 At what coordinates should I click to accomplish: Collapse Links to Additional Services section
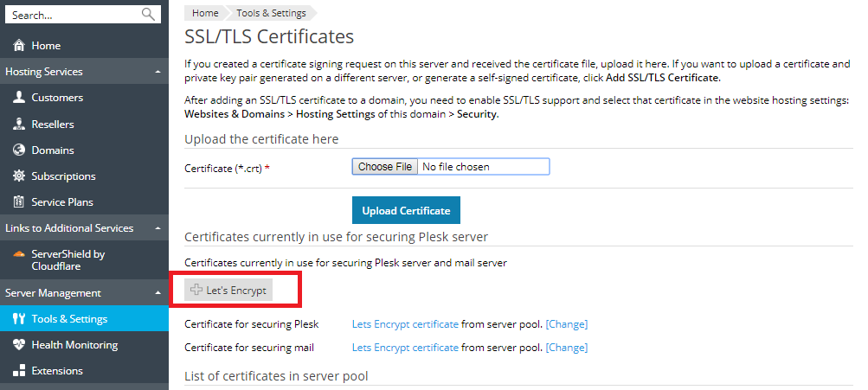[x=158, y=228]
